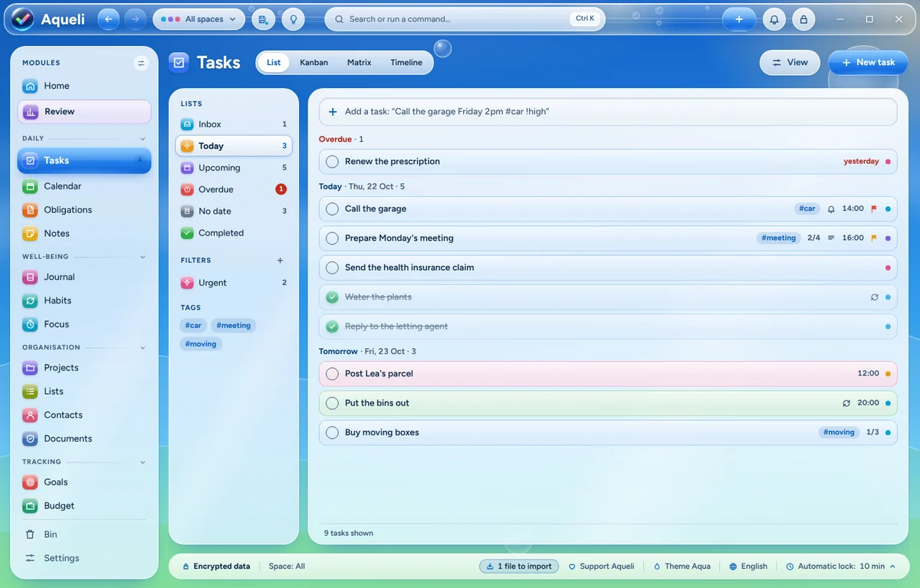Open the Inbox list

click(234, 124)
